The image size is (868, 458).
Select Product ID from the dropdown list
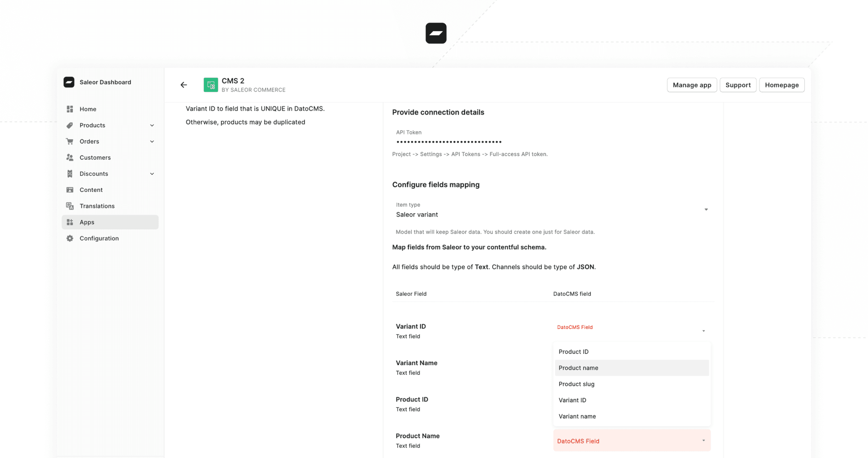click(632, 352)
